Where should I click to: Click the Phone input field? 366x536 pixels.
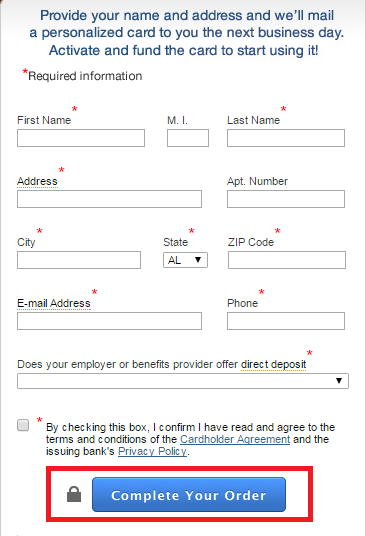pyautogui.click(x=286, y=321)
